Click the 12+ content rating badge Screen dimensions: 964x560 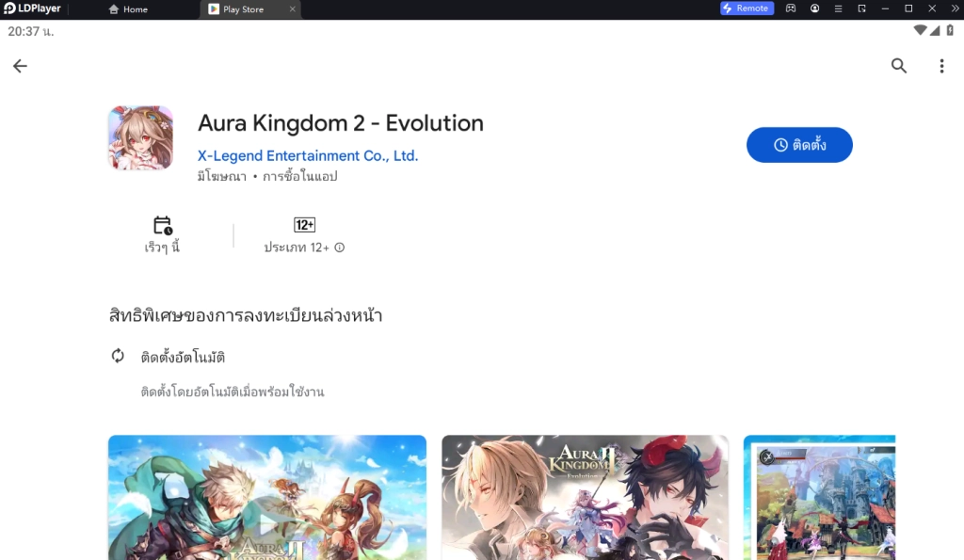pos(306,224)
